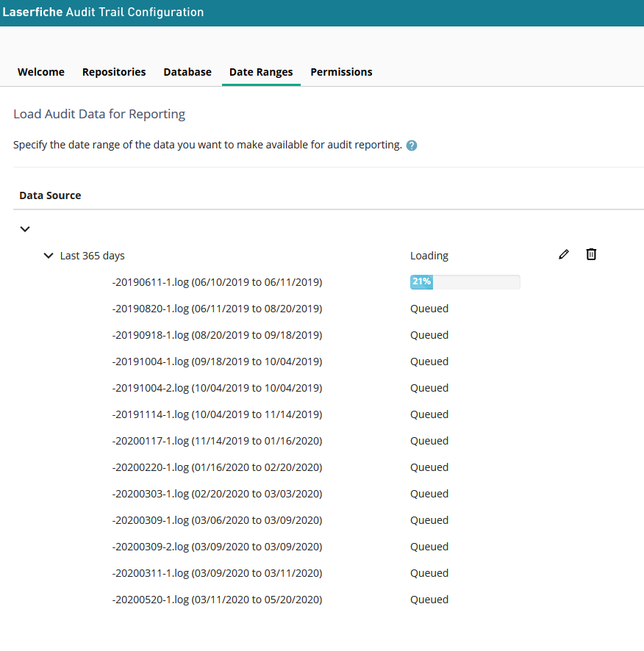Open the help question mark icon
644x651 pixels.
tap(412, 145)
